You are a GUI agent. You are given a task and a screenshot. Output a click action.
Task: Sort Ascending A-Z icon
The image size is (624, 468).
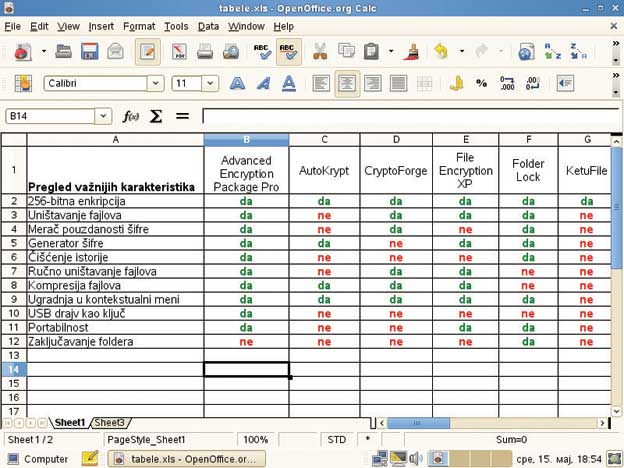553,52
